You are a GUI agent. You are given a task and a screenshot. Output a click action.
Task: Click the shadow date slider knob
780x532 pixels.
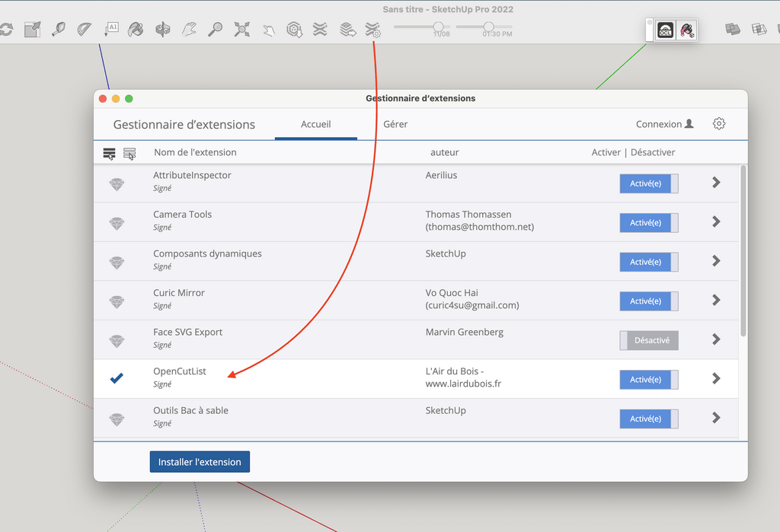pos(438,27)
